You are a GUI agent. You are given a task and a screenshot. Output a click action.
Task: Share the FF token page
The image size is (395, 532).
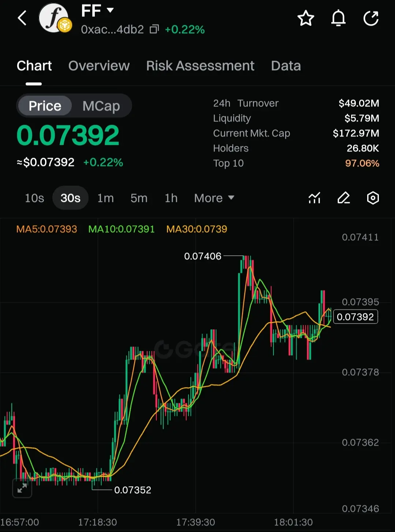tap(371, 18)
